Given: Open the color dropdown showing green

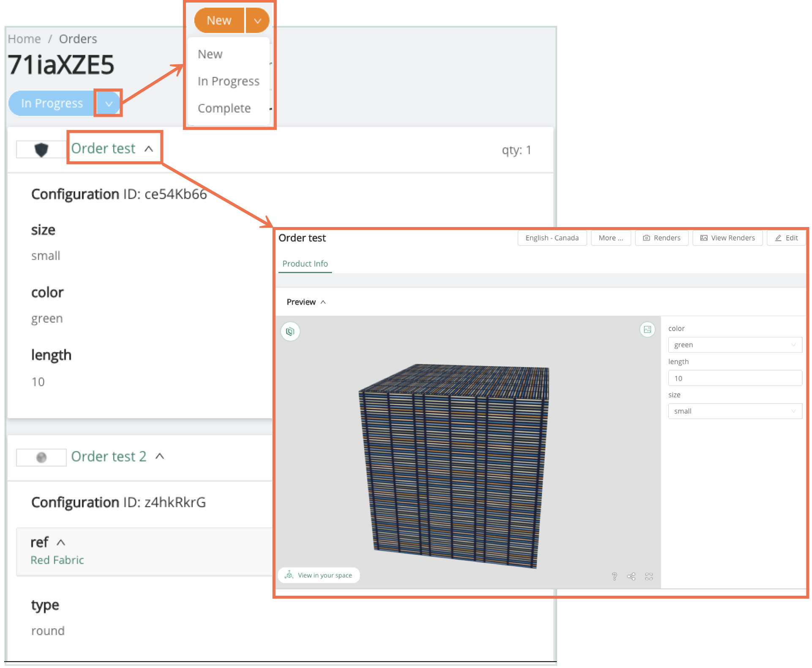Looking at the screenshot, I should pyautogui.click(x=735, y=345).
